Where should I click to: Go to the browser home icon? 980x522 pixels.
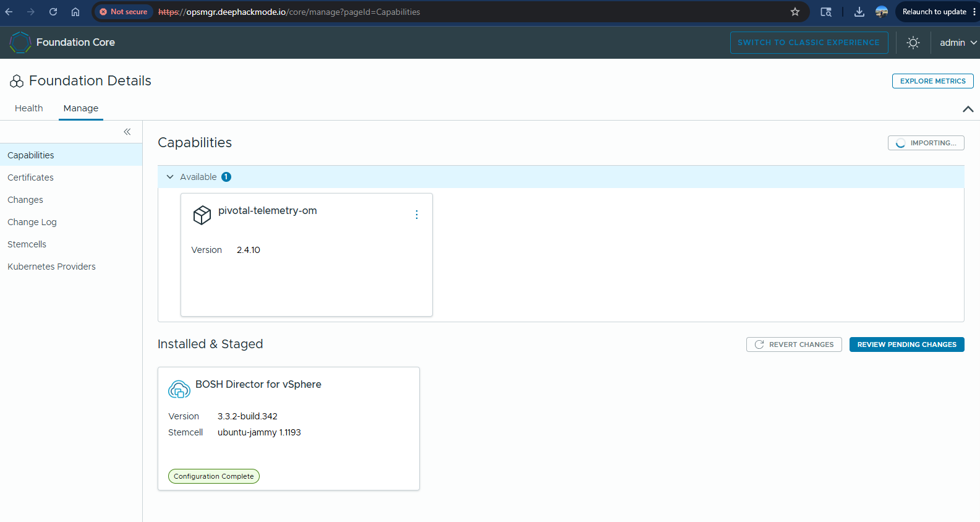click(x=75, y=12)
